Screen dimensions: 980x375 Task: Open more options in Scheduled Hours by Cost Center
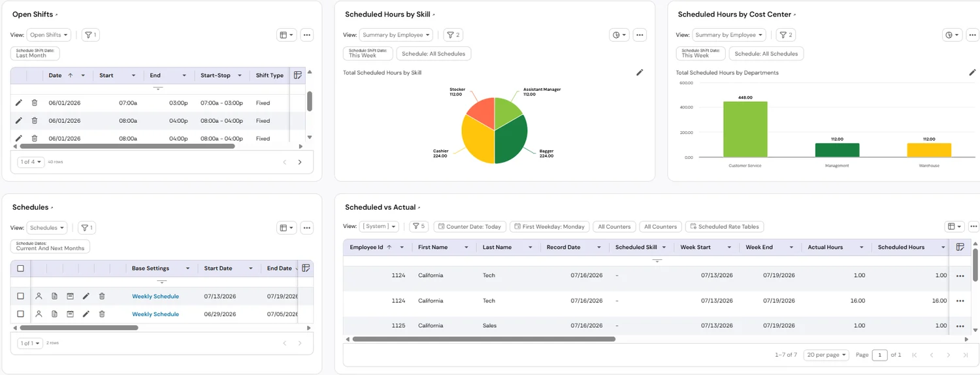973,35
